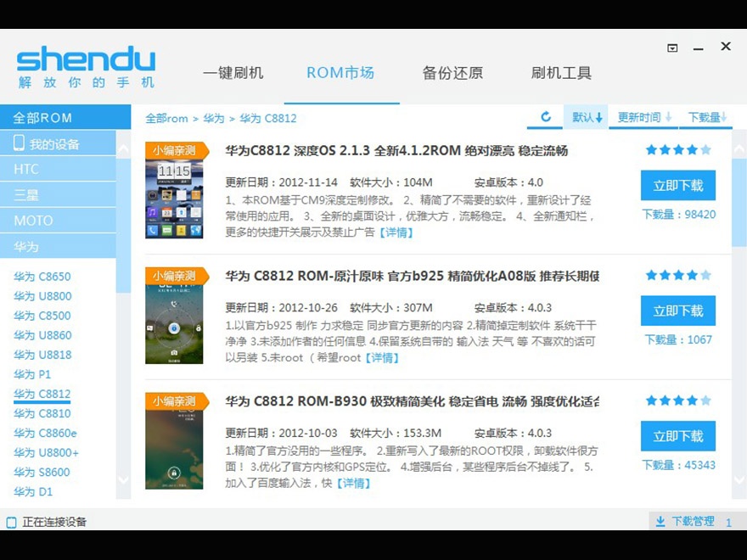747x560 pixels.
Task: Sort ROM list by 更新时间
Action: [x=643, y=117]
